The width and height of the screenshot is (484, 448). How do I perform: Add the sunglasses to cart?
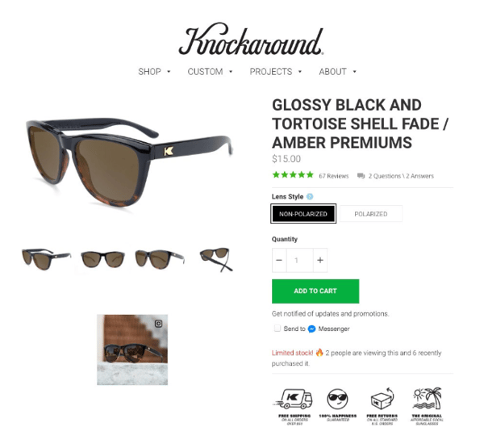315,291
